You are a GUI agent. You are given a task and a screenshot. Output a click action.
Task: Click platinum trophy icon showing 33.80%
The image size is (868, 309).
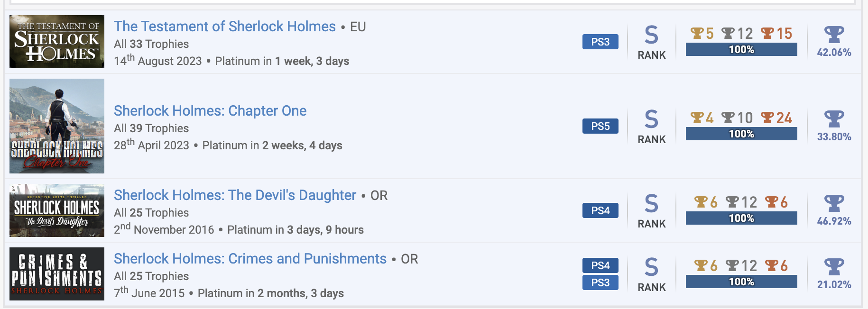[x=834, y=119]
